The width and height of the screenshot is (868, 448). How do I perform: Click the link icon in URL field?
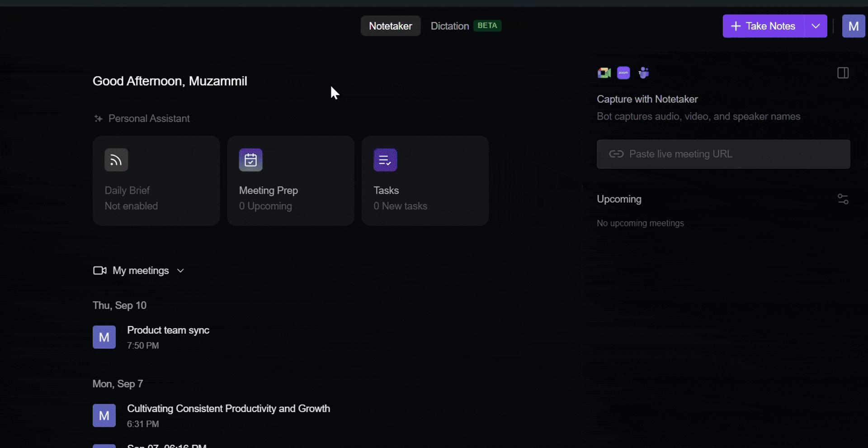[x=616, y=154]
